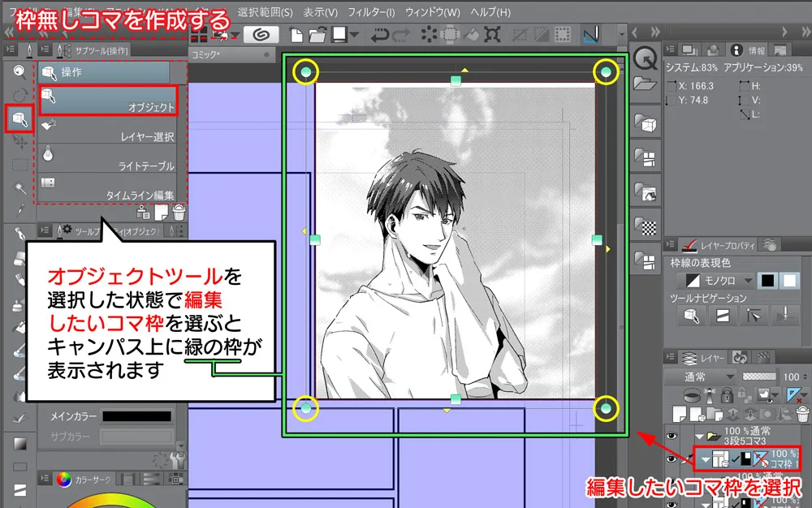Click the Snap to Ruler icon in command bar
Image resolution: width=812 pixels, height=508 pixels.
[x=591, y=35]
